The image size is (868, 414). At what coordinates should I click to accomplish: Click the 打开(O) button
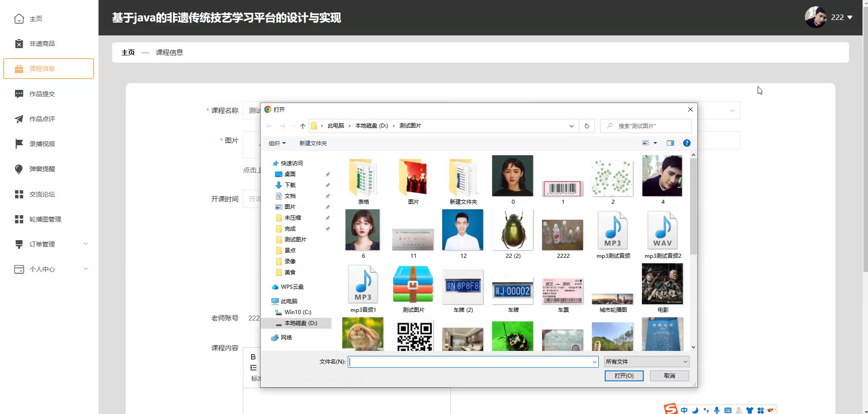[624, 376]
